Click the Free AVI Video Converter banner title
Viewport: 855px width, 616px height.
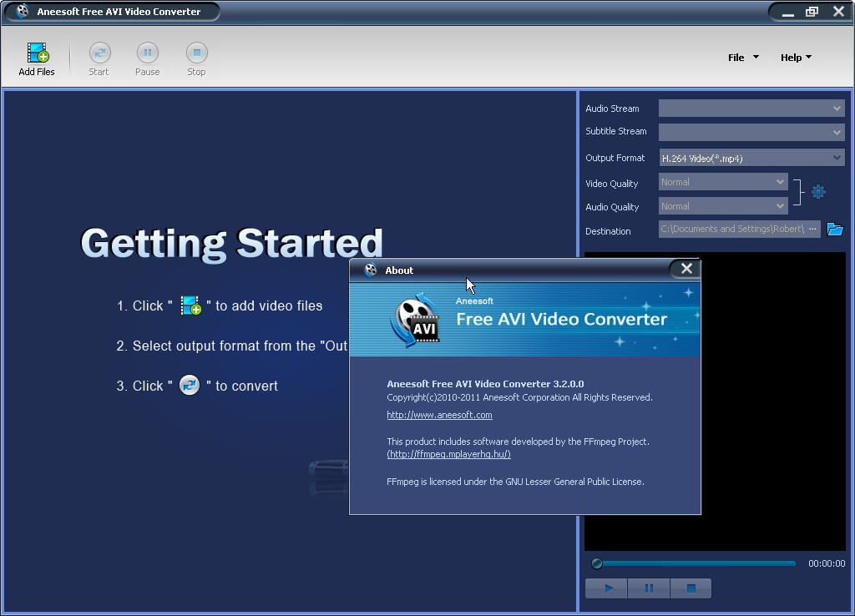[x=561, y=319]
